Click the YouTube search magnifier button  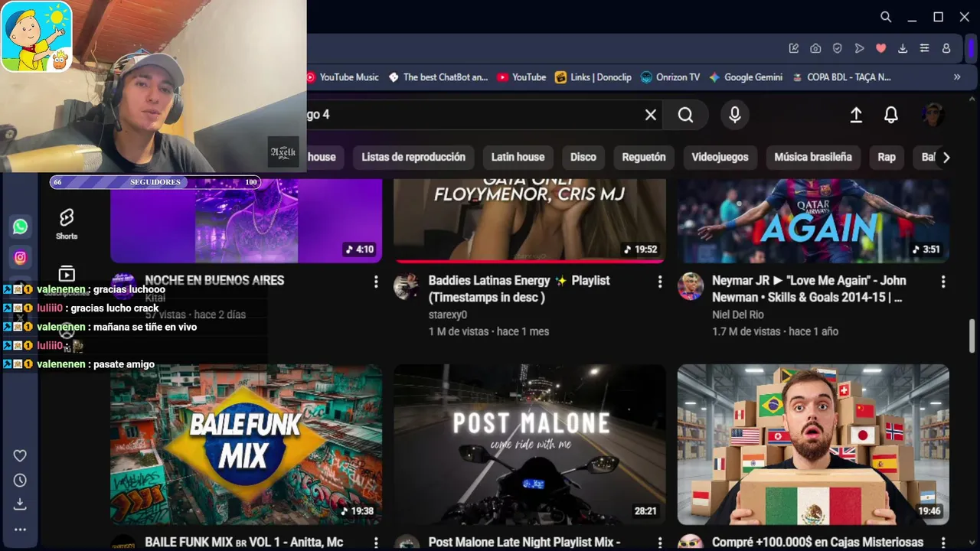pos(685,115)
